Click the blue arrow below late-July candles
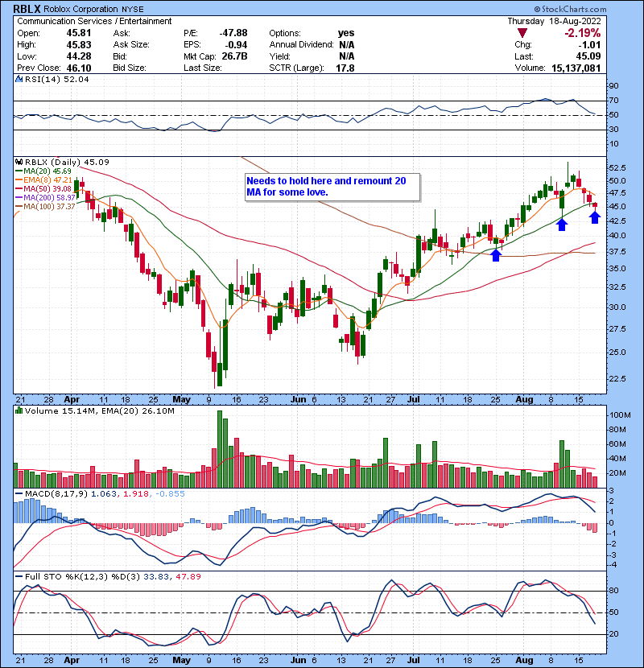The image size is (644, 668). pyautogui.click(x=496, y=254)
